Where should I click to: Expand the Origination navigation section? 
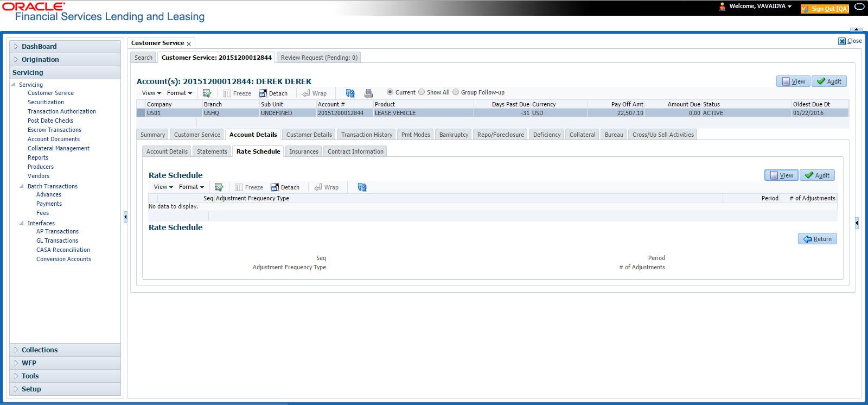[65, 60]
